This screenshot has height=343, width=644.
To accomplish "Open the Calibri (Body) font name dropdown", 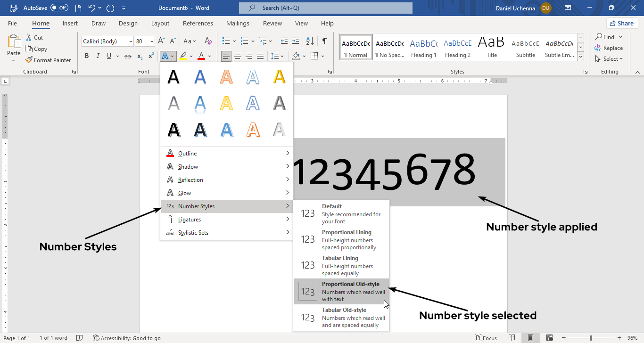I will point(130,41).
